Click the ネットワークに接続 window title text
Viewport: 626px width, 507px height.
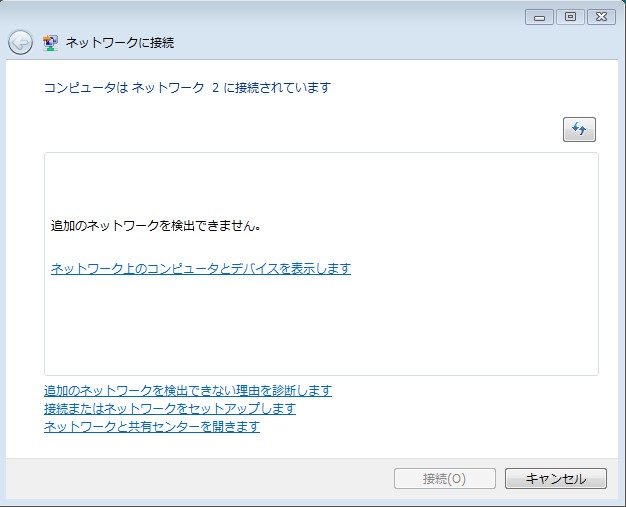click(120, 43)
